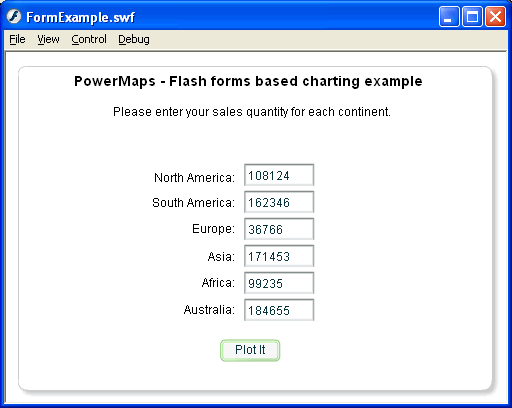The image size is (512, 408).
Task: Select the North America sales input field
Action: pyautogui.click(x=279, y=175)
